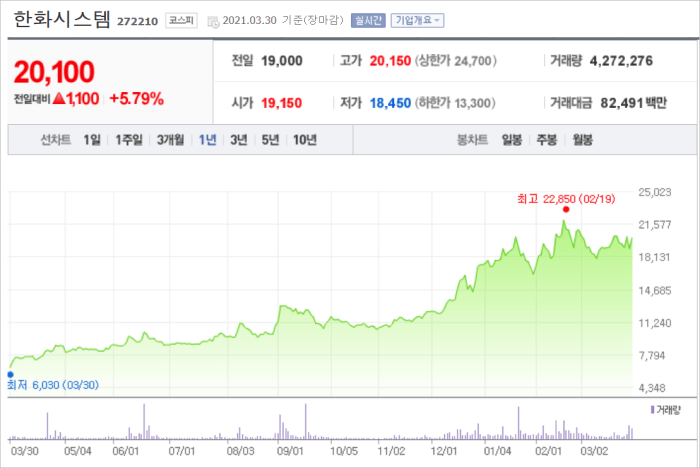The image size is (700, 468).
Task: Select the 1년 line chart tab
Action: click(208, 140)
